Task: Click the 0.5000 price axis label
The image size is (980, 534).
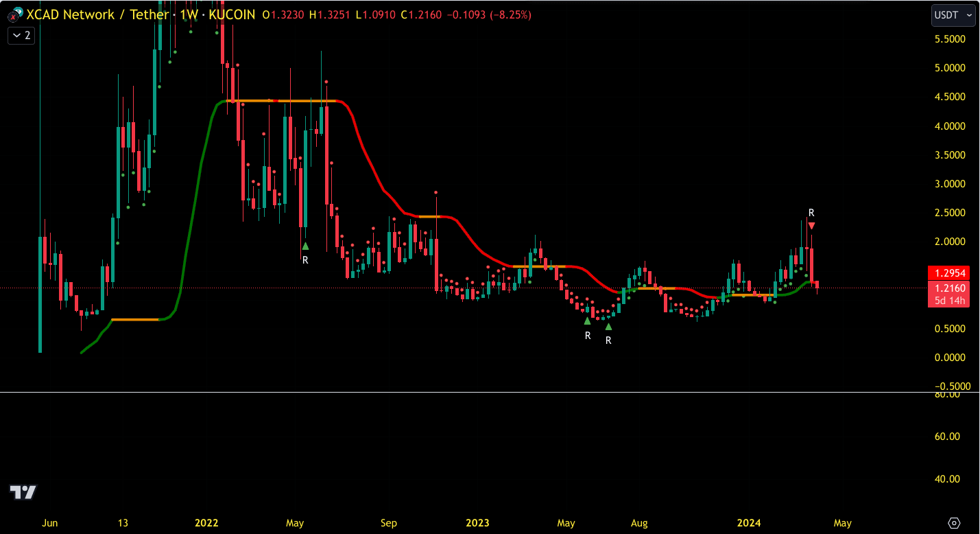Action: pyautogui.click(x=949, y=329)
